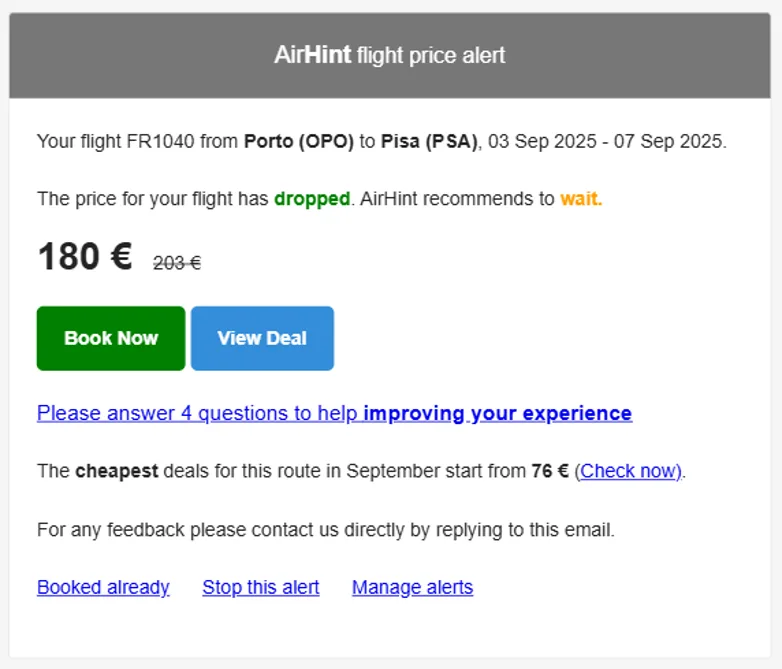Open the Manage alerts link
The width and height of the screenshot is (782, 669).
tap(412, 587)
